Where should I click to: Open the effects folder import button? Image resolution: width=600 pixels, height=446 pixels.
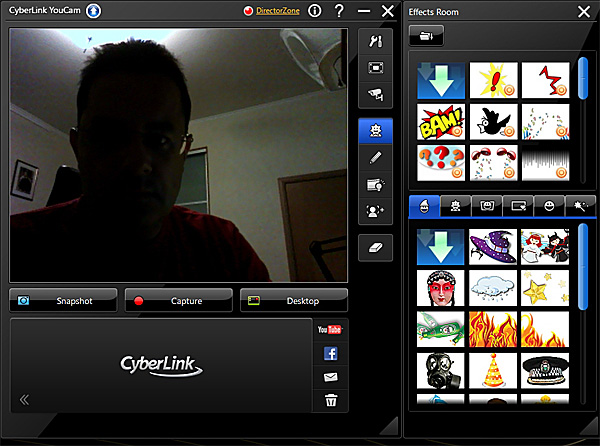point(427,36)
